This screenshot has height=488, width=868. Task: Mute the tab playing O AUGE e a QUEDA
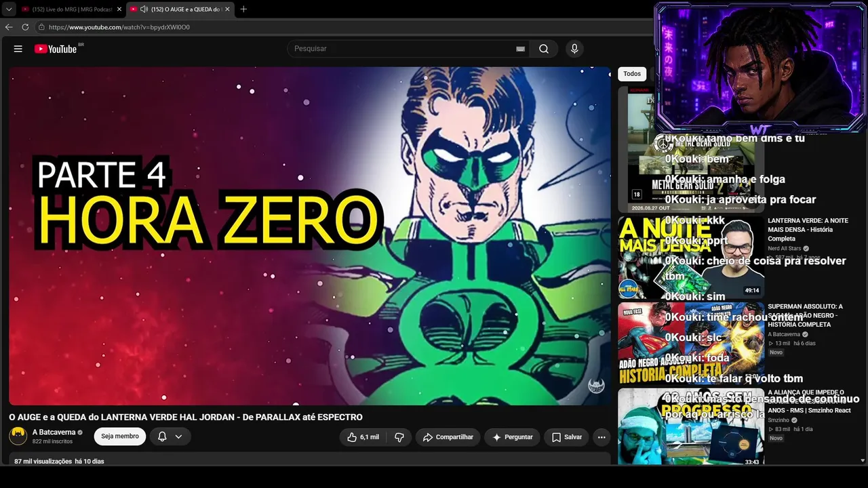point(144,9)
